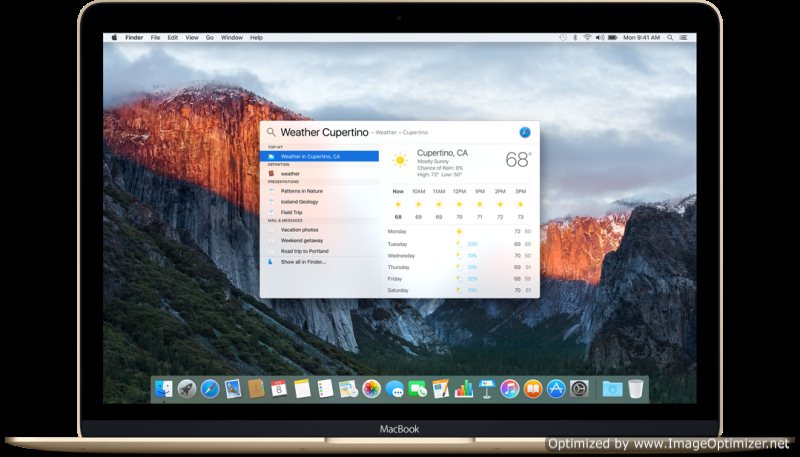
Task: Open Calendar icon in Dock
Action: click(x=279, y=389)
